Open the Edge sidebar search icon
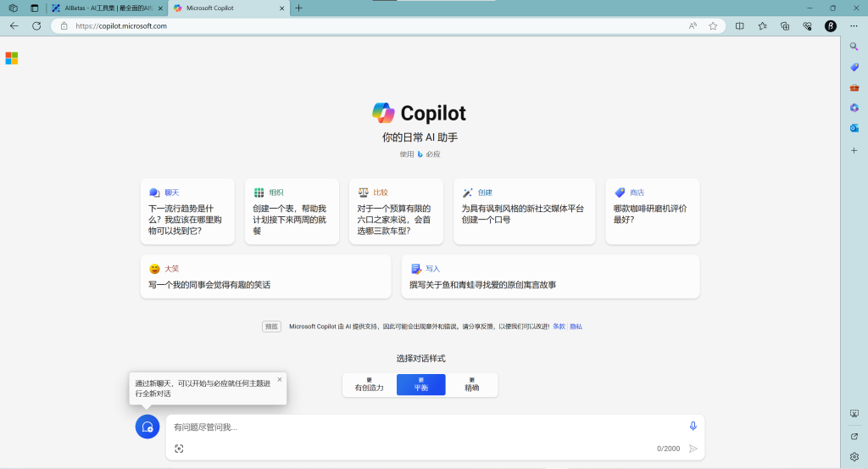Viewport: 868px width, 469px height. coord(854,47)
